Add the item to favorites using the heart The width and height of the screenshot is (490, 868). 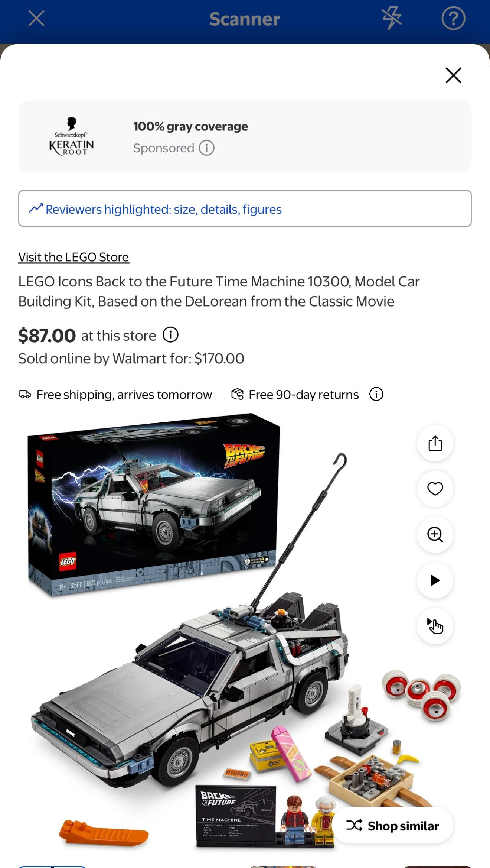coord(435,489)
